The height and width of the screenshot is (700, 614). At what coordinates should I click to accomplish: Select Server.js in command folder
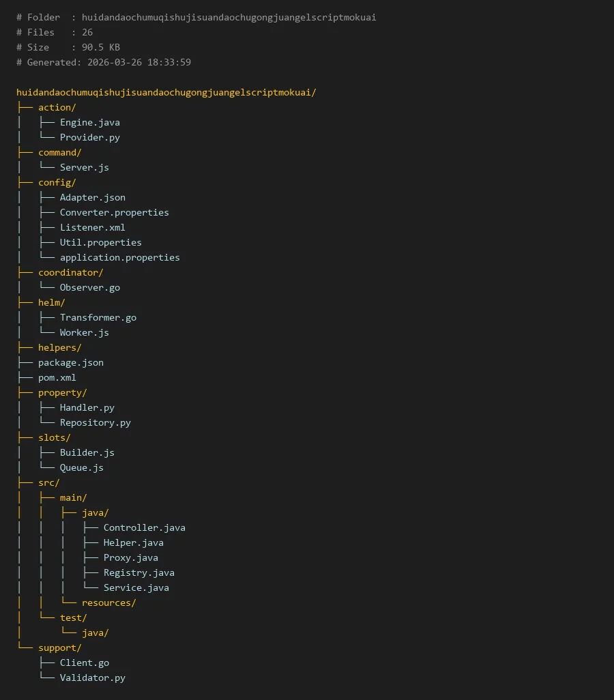click(84, 167)
